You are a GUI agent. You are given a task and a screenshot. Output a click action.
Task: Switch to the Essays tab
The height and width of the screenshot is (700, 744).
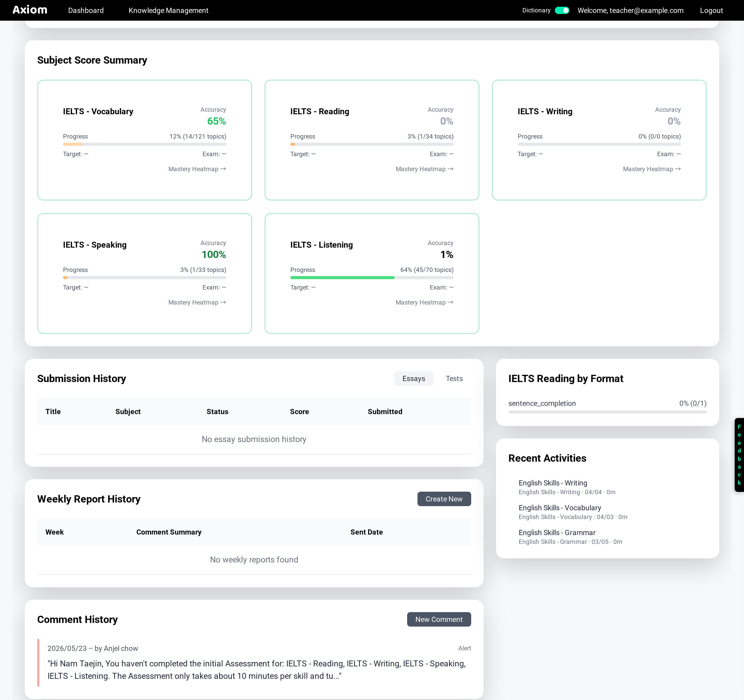tap(414, 378)
